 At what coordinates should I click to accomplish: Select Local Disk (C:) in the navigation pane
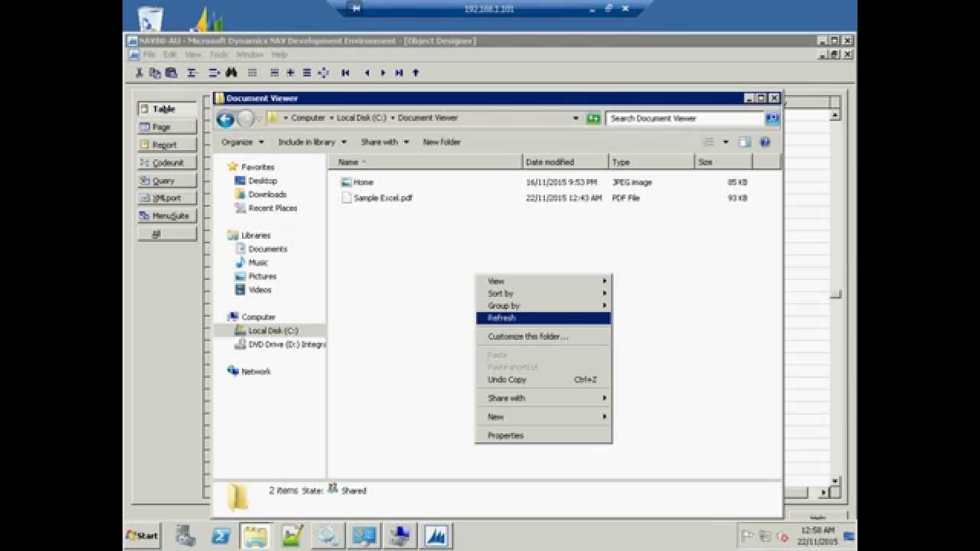coord(273,331)
